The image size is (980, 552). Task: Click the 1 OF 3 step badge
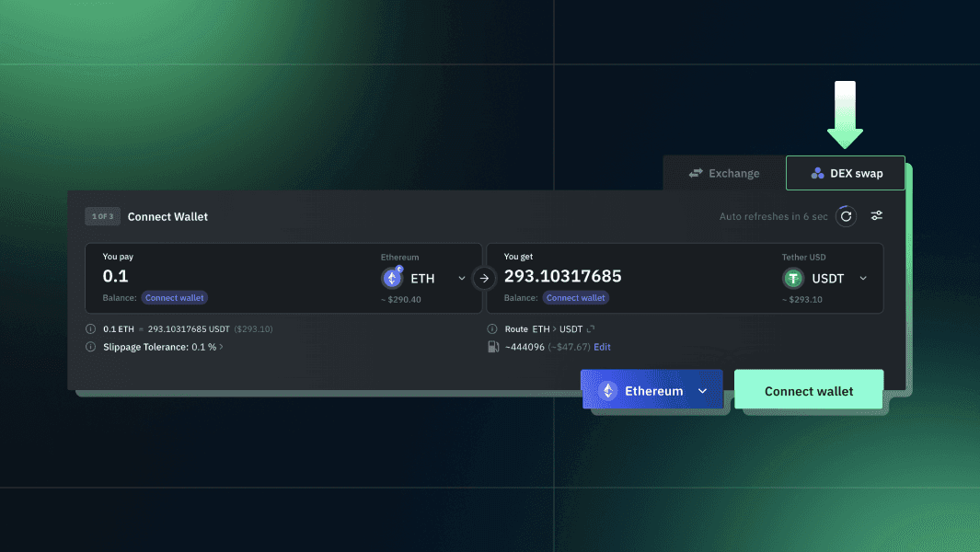[x=102, y=216]
